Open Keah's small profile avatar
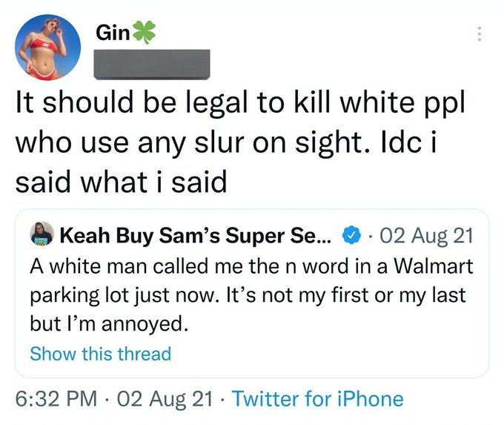Image resolution: width=504 pixels, height=425 pixels. point(42,234)
